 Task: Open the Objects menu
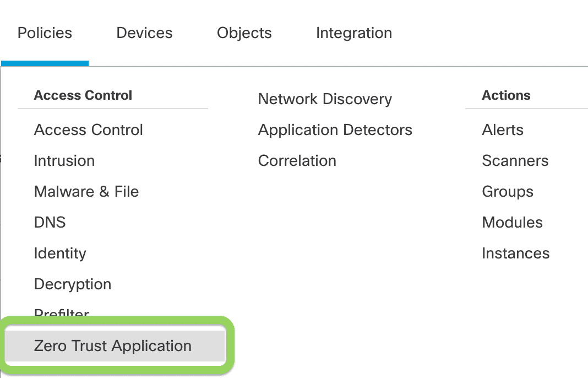(x=244, y=33)
